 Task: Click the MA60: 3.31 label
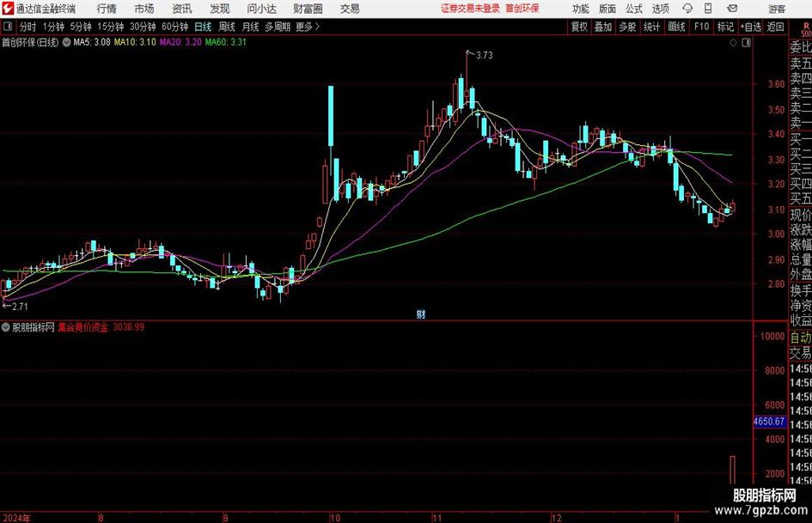click(x=226, y=42)
